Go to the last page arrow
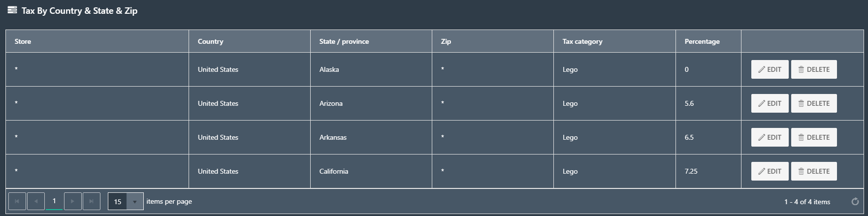 [92, 201]
